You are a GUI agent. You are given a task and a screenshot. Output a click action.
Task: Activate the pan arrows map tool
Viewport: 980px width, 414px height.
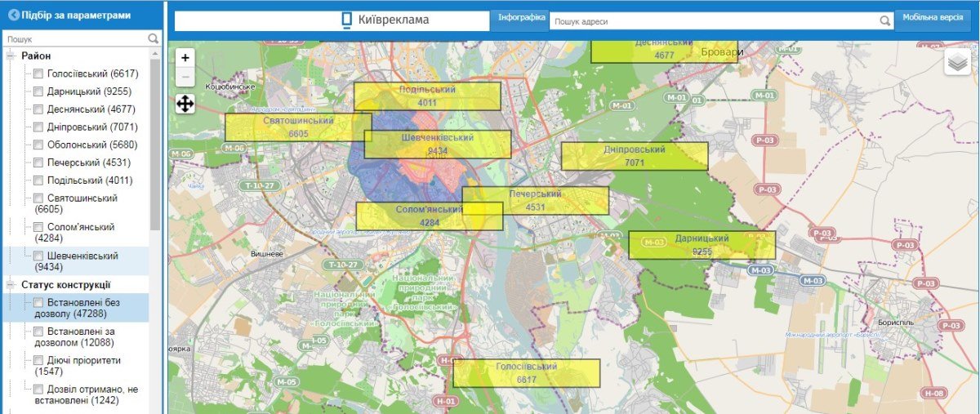click(185, 104)
